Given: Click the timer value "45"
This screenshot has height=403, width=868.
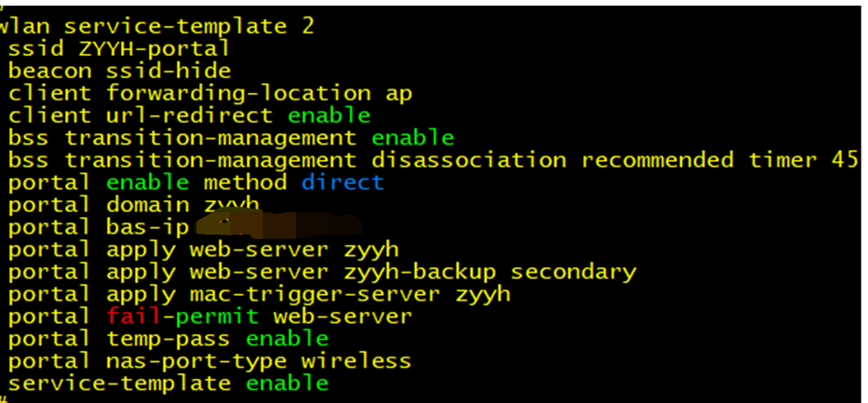Looking at the screenshot, I should point(844,160).
